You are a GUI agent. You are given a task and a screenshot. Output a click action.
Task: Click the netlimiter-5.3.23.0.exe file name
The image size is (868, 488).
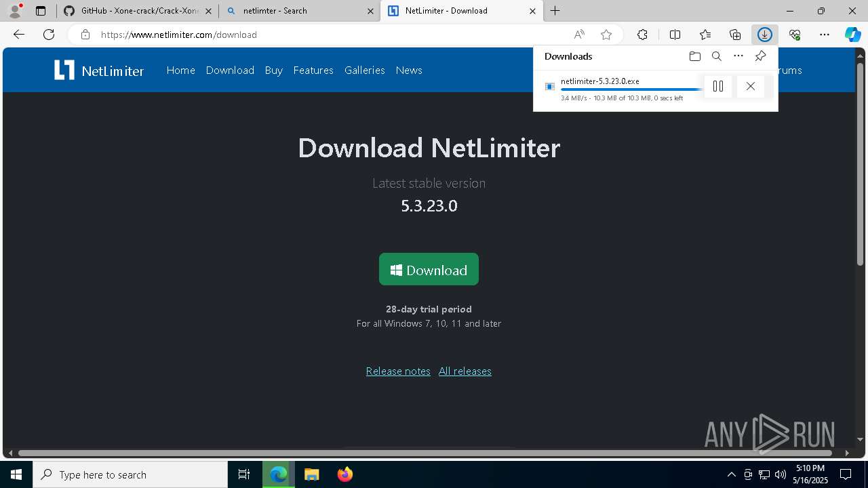(x=599, y=81)
